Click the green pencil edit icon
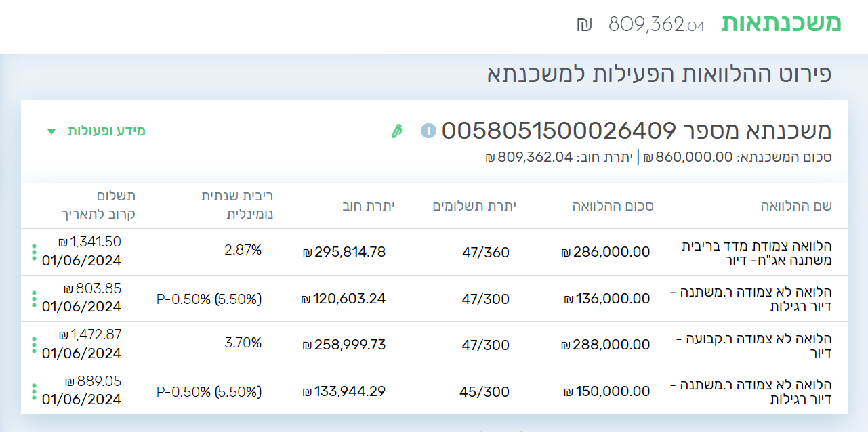868x432 pixels. [397, 131]
